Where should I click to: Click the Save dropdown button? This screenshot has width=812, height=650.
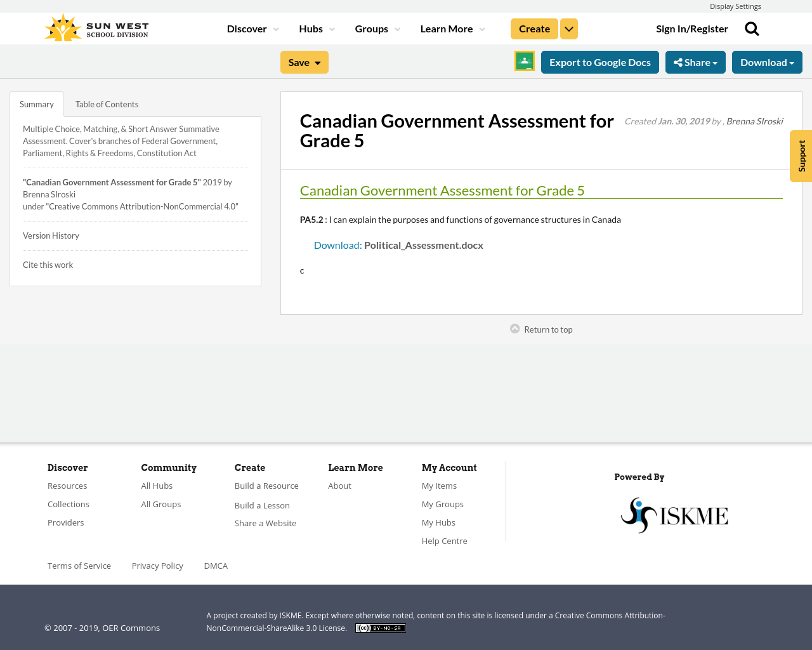click(304, 62)
